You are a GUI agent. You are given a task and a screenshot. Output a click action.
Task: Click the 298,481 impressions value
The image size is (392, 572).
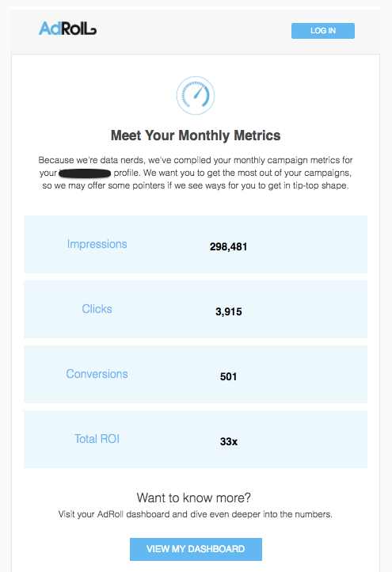click(229, 247)
